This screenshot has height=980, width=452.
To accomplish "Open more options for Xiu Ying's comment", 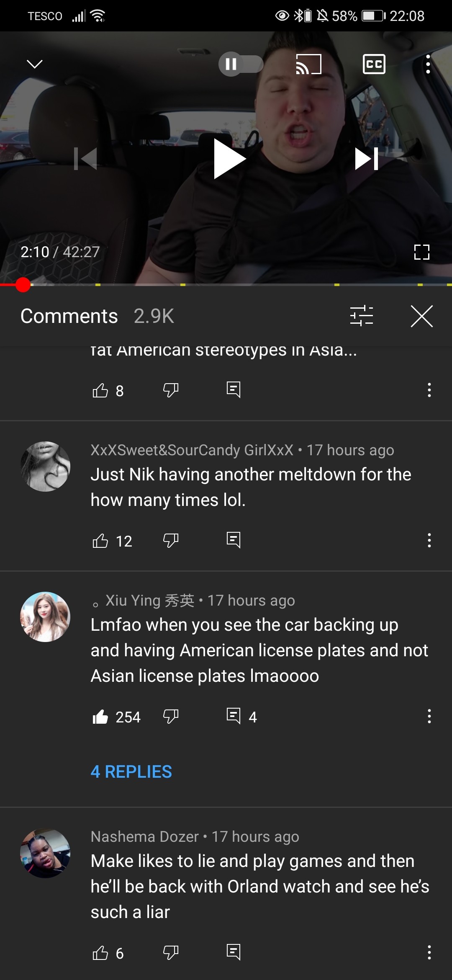I will [429, 716].
